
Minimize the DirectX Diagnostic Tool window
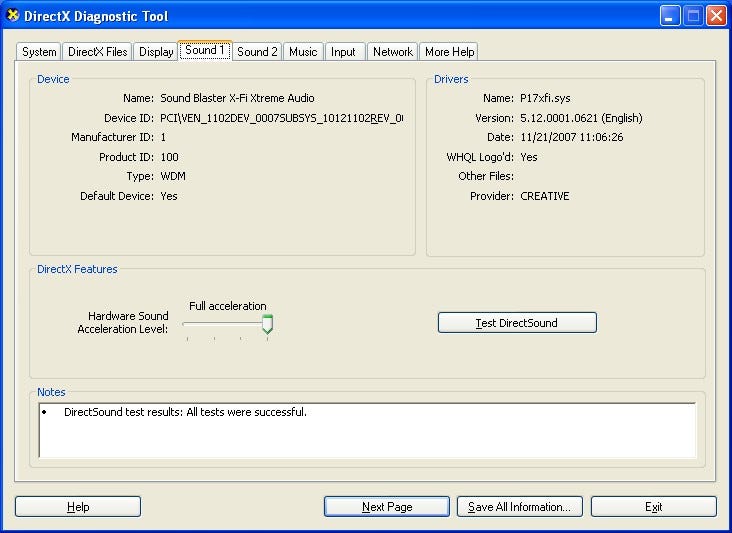tap(670, 16)
